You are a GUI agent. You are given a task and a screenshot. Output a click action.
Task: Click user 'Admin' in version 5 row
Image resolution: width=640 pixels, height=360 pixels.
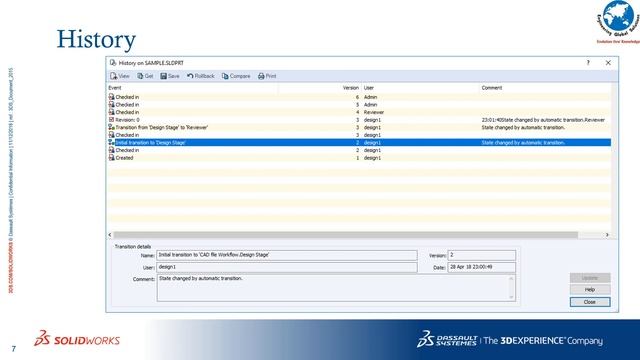[x=371, y=104]
